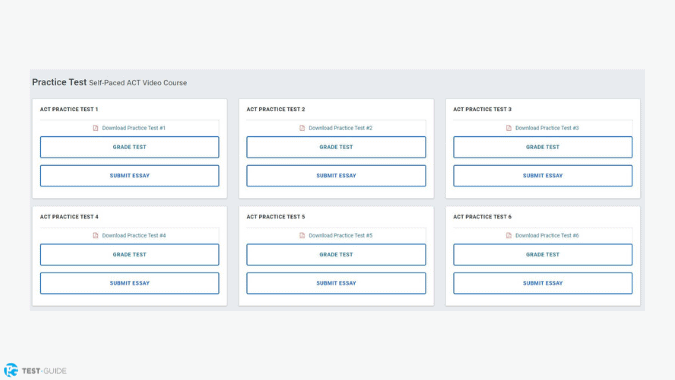Open Download Practice Test #6 link
The image size is (675, 380).
coord(547,235)
